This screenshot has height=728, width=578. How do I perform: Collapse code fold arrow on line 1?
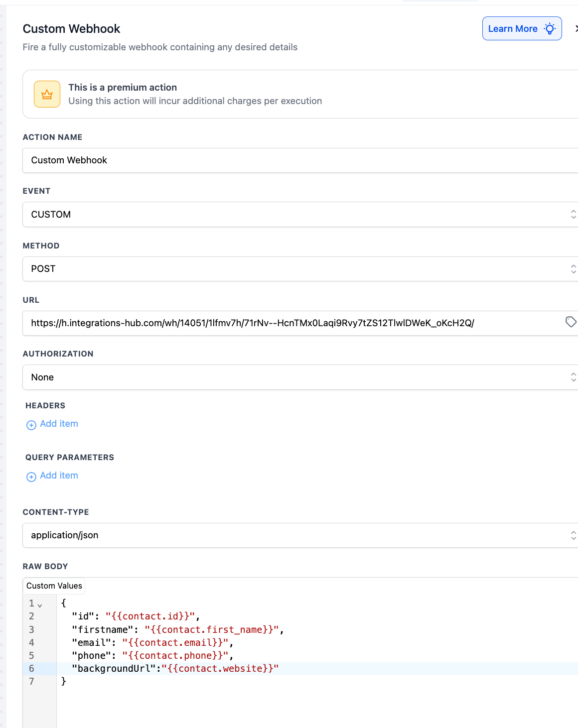[40, 606]
